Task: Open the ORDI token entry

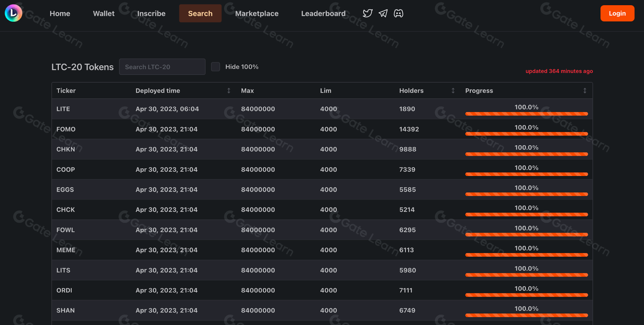Action: point(64,290)
